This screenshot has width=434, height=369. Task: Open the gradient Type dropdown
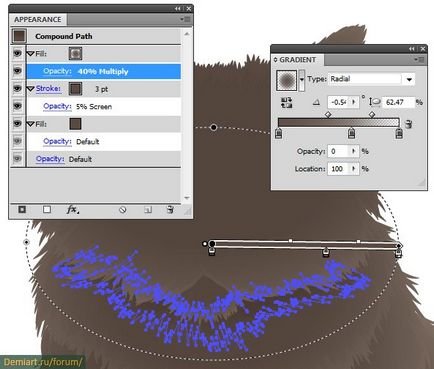point(409,79)
